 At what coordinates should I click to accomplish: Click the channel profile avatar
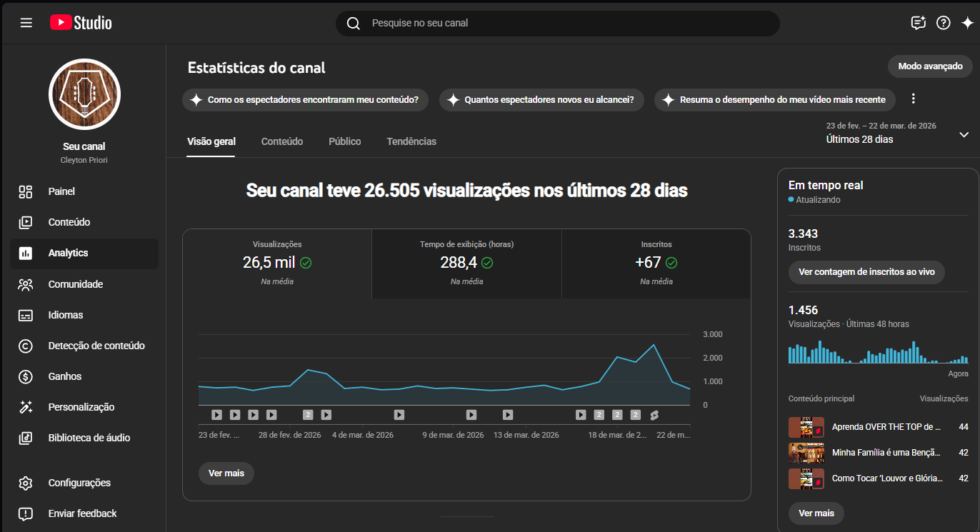pyautogui.click(x=84, y=94)
